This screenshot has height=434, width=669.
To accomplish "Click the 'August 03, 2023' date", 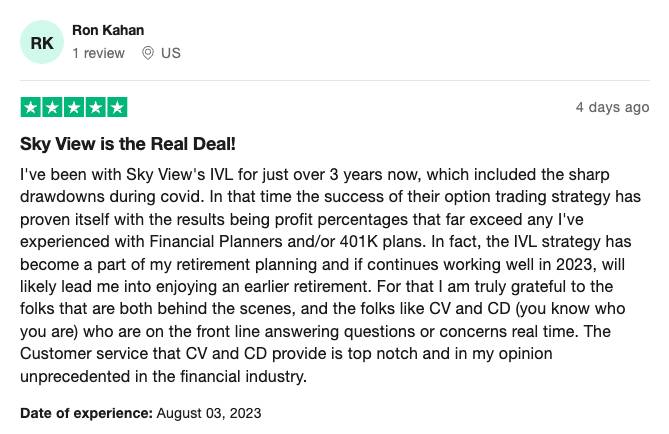I will point(209,413).
